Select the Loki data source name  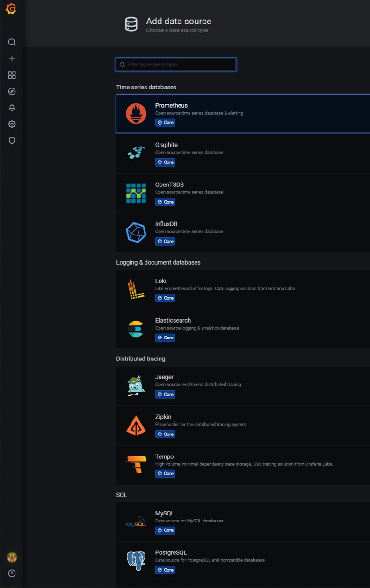[x=161, y=281]
